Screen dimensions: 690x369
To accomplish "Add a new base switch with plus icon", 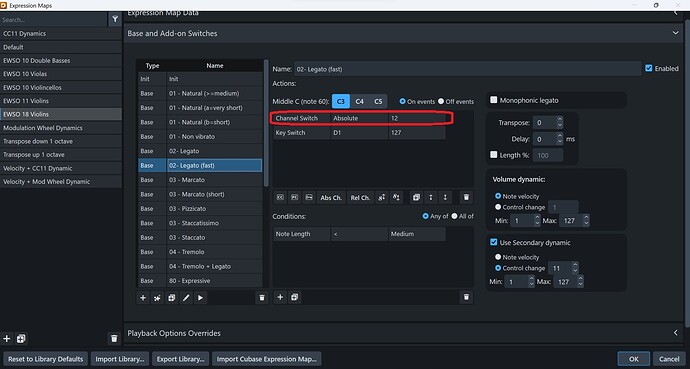I will coord(143,298).
